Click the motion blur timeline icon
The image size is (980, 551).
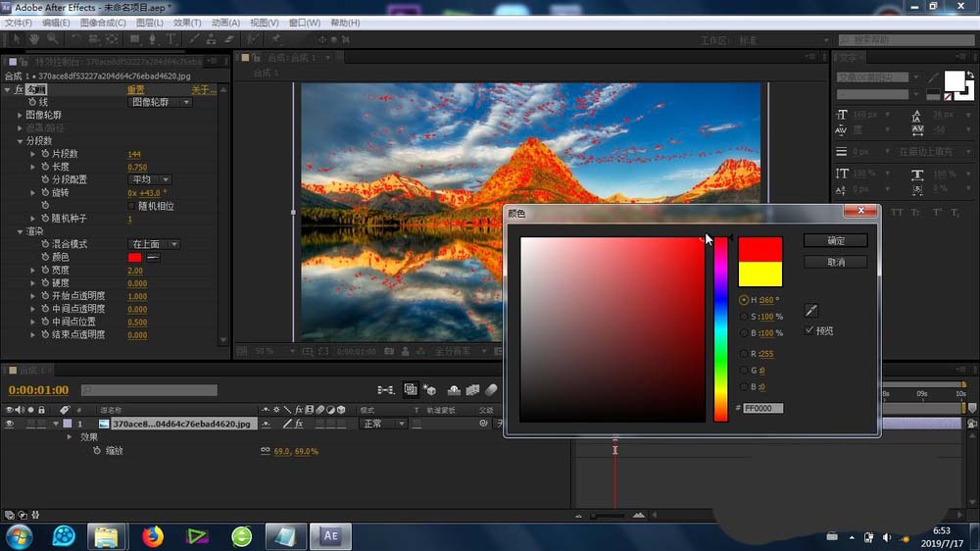click(491, 390)
